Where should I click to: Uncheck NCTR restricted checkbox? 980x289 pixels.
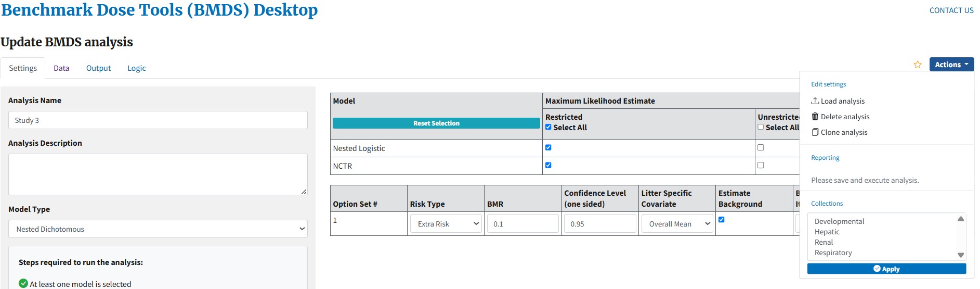(x=548, y=165)
